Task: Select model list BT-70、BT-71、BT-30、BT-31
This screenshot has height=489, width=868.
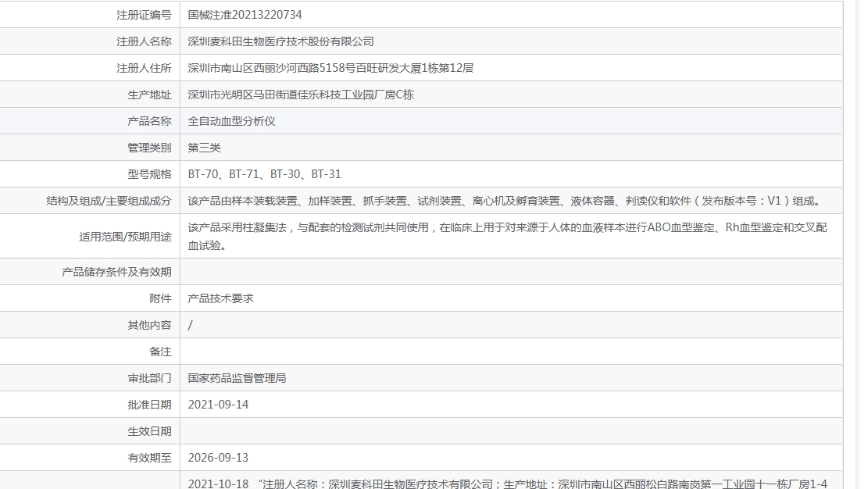Action: (x=265, y=174)
